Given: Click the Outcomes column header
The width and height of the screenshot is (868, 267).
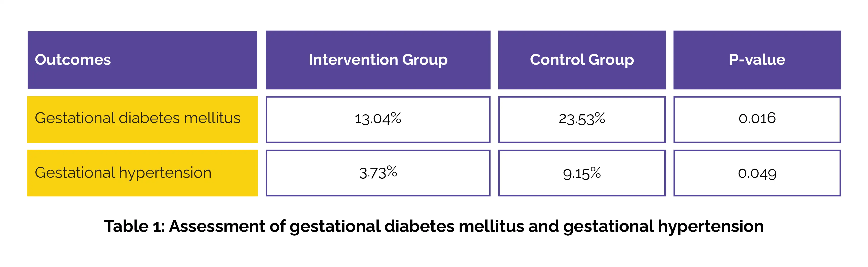Looking at the screenshot, I should (73, 60).
